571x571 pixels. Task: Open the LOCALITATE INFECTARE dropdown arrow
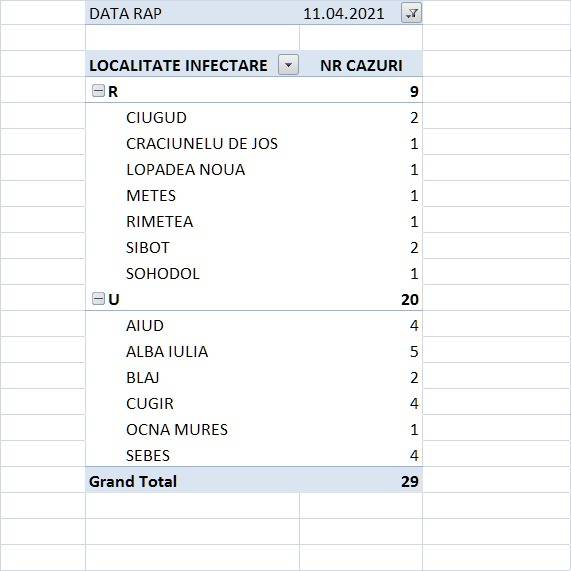point(288,65)
